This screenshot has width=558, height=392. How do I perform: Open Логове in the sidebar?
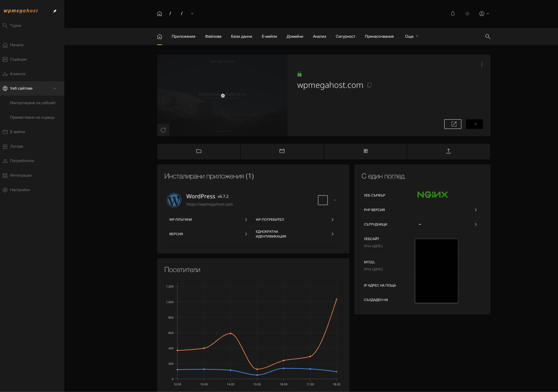32,147
